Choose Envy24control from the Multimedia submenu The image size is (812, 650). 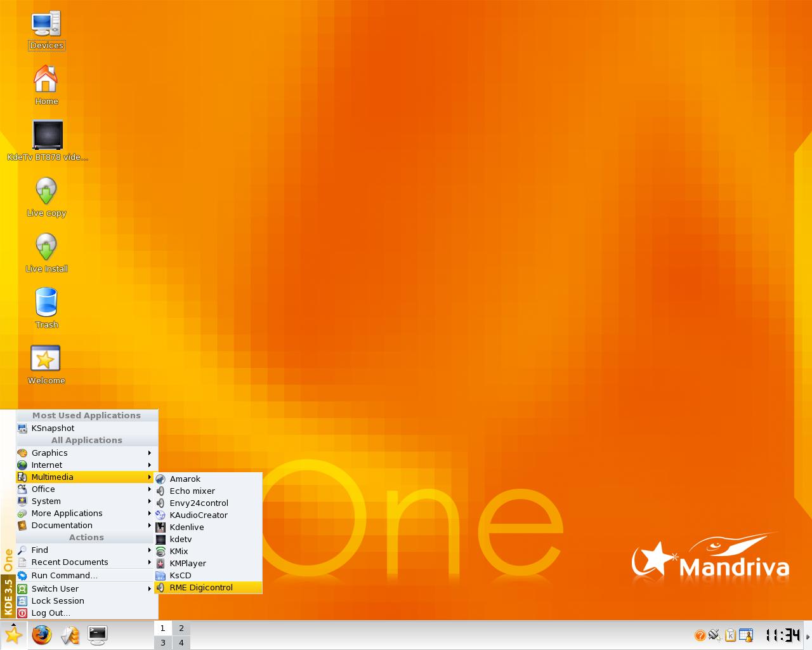[208, 503]
